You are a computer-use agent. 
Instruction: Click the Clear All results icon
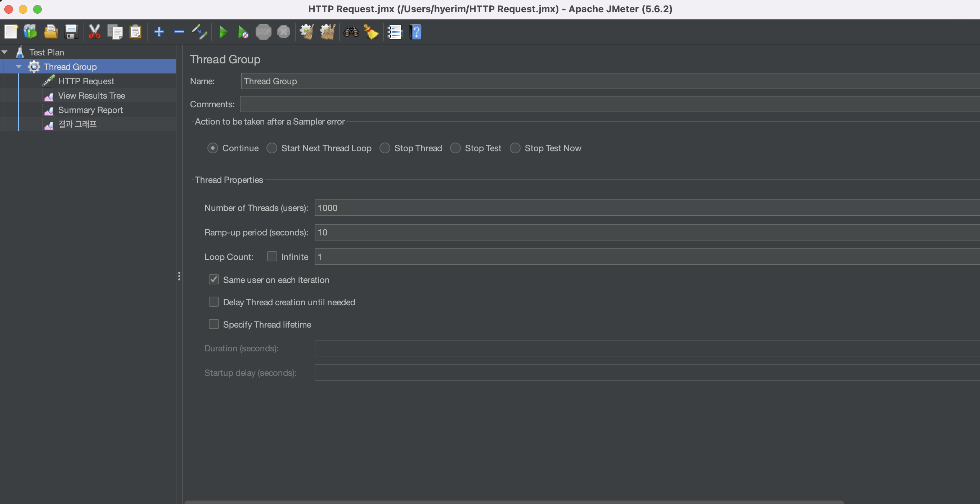pyautogui.click(x=327, y=32)
